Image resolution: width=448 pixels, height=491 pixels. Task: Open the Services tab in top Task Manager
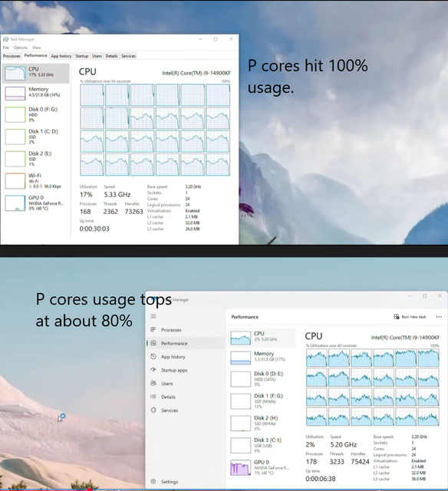pos(128,56)
